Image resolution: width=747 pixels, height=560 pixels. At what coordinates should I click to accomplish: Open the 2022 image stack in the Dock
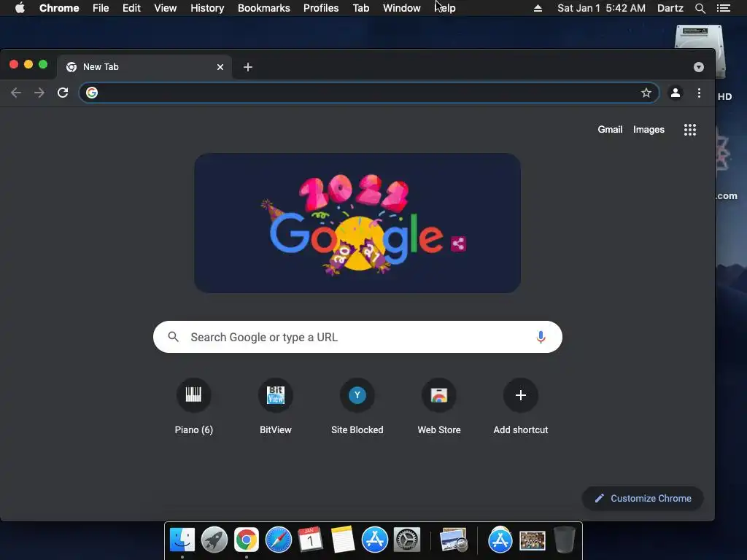point(532,540)
